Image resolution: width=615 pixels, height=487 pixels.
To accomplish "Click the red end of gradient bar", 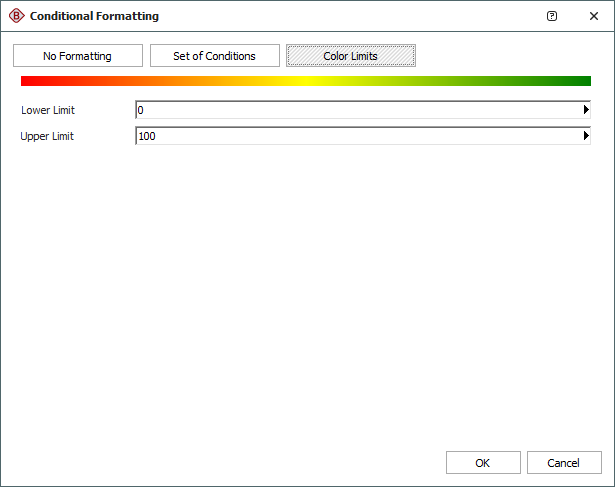I will tap(30, 81).
